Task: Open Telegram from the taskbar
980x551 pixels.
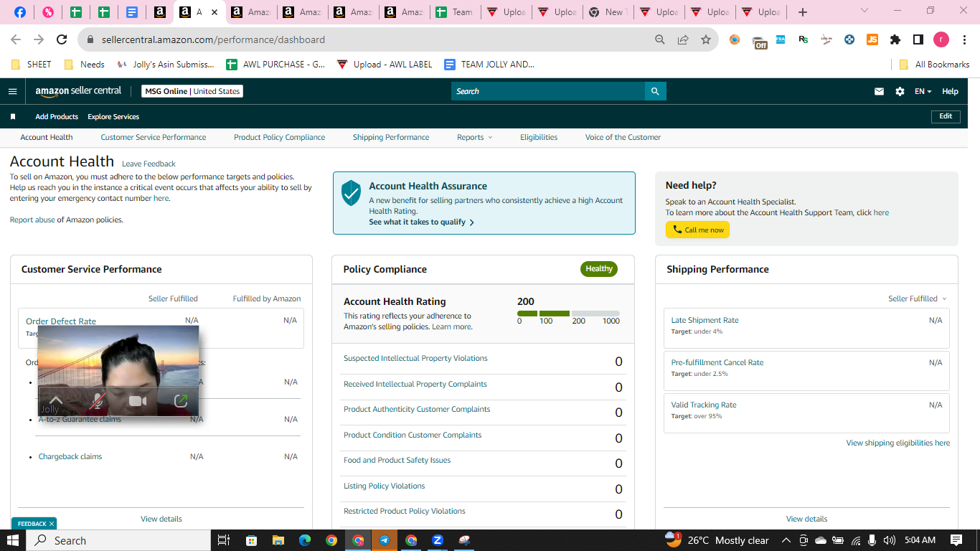Action: click(x=385, y=540)
